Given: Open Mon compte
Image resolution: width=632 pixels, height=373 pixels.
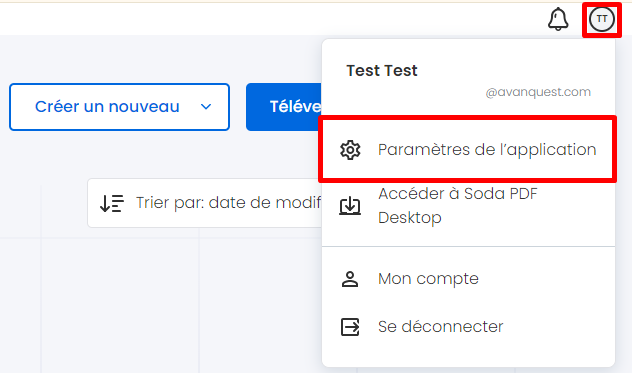Looking at the screenshot, I should pyautogui.click(x=468, y=279).
